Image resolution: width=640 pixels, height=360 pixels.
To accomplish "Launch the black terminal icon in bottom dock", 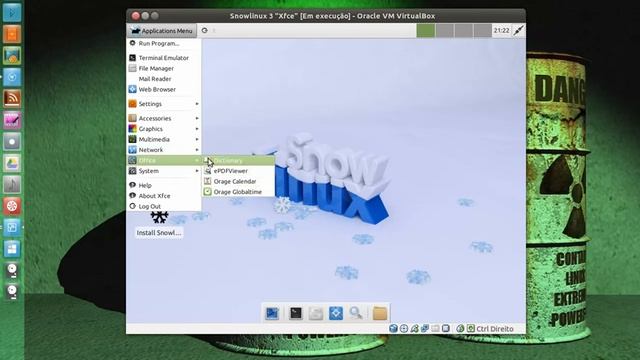I will [296, 313].
